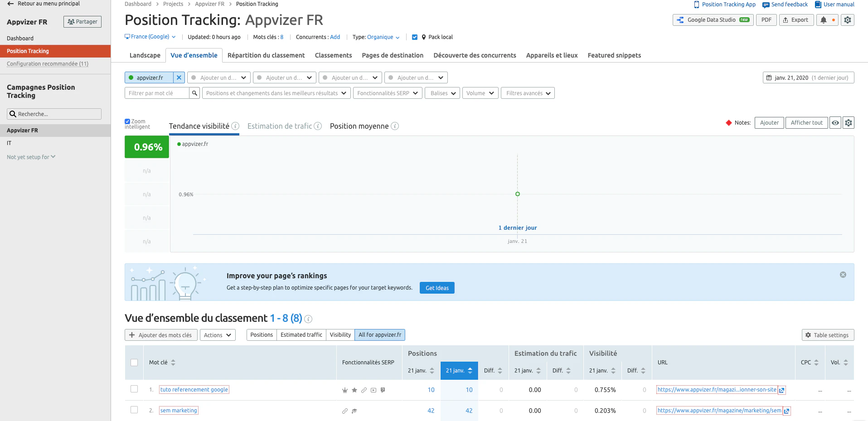Toggle the notes eye visibility icon
The width and height of the screenshot is (868, 421).
coord(835,123)
